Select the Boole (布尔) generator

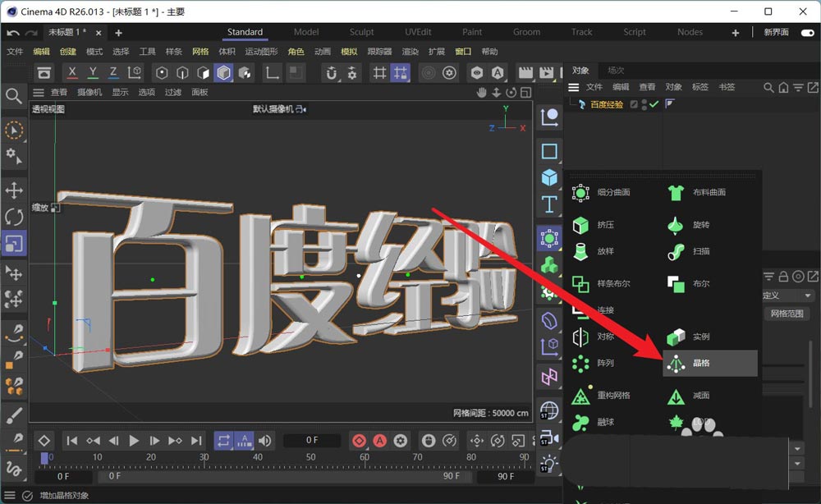pos(689,284)
